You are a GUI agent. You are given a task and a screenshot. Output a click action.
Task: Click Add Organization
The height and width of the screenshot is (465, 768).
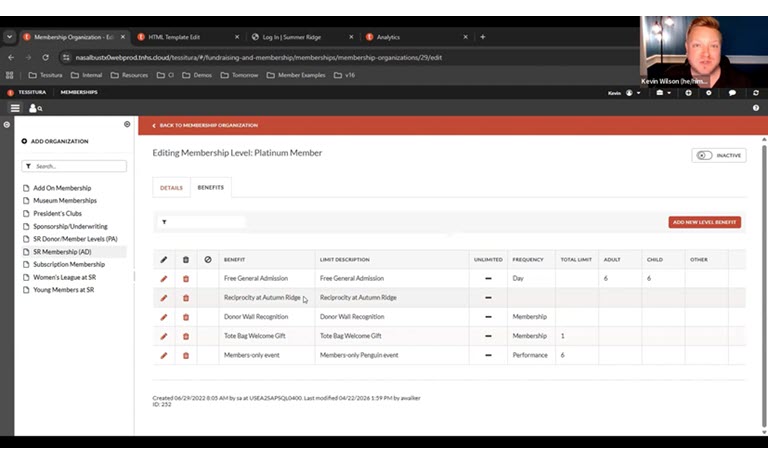coord(55,141)
